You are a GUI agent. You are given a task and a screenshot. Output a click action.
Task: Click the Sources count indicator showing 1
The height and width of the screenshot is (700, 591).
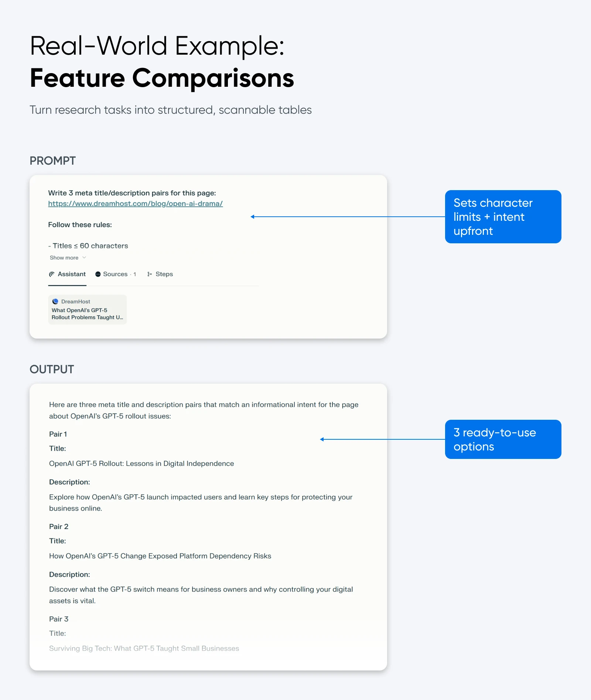coord(135,274)
